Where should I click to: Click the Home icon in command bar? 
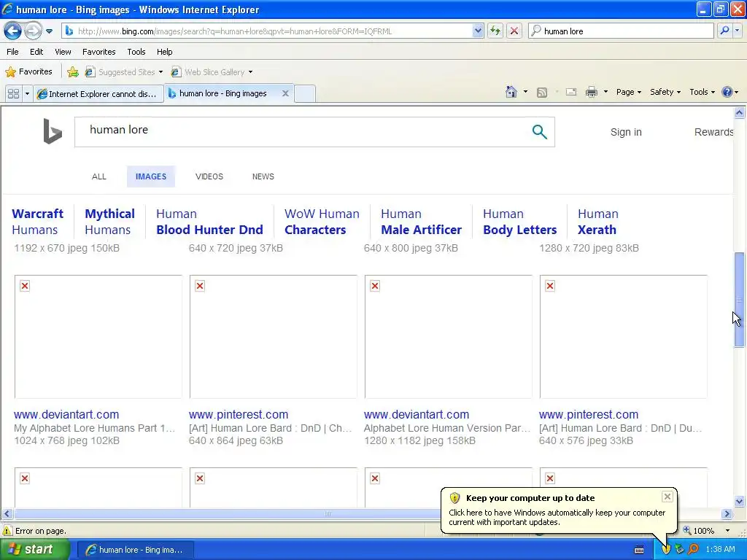click(x=511, y=92)
